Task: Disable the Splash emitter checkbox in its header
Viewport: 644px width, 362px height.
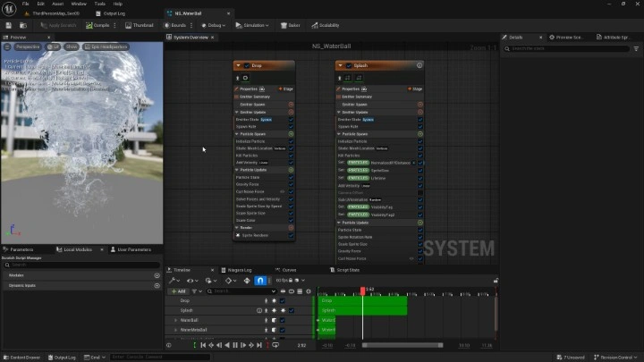Action: tap(348, 65)
